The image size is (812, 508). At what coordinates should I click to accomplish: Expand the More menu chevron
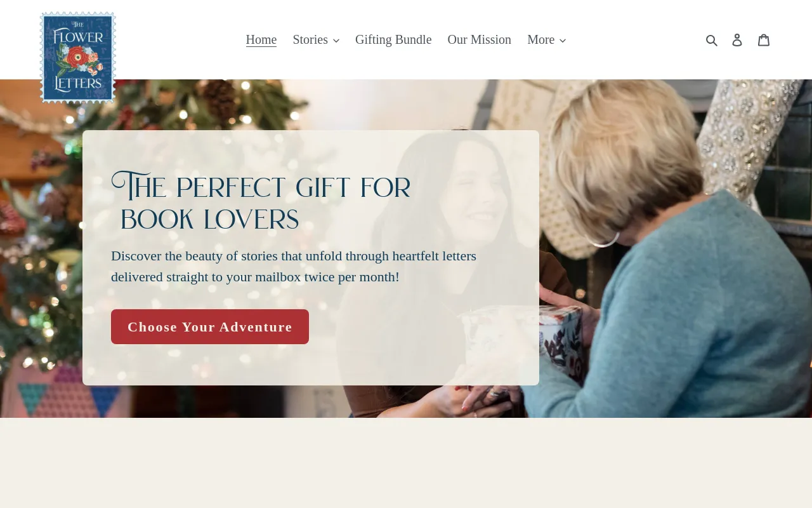pos(562,41)
